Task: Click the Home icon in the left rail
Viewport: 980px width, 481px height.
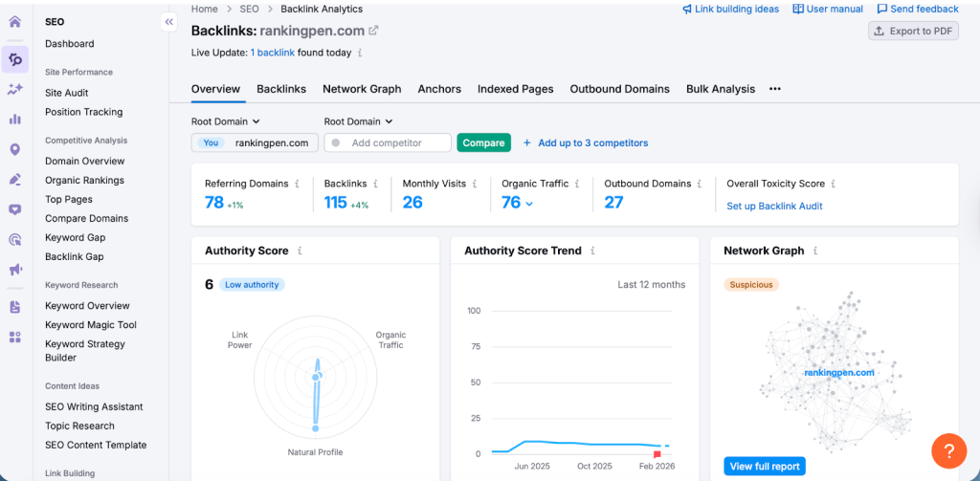Action: [14, 22]
